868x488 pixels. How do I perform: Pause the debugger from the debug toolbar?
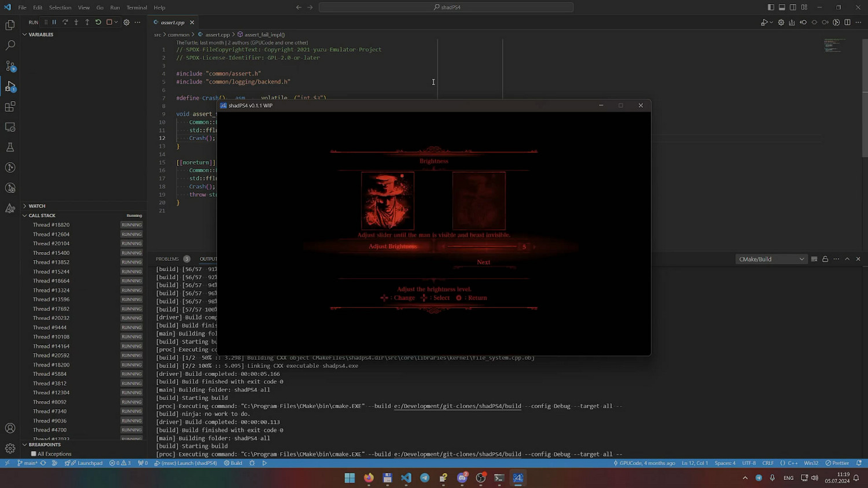point(54,23)
